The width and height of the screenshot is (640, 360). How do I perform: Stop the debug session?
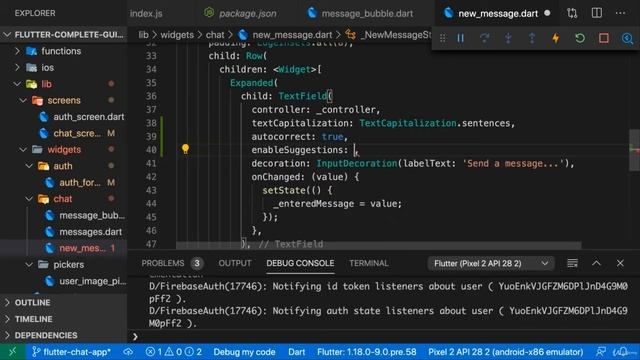(x=604, y=38)
